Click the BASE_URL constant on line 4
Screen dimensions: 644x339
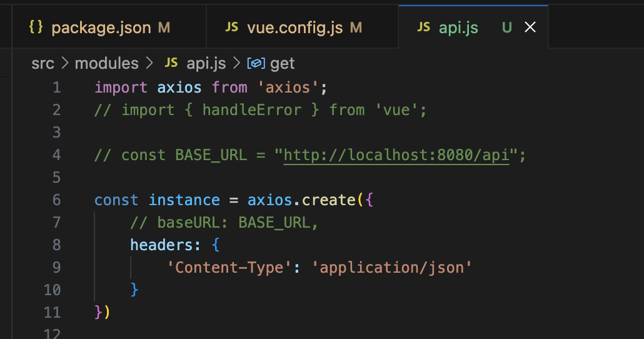pyautogui.click(x=211, y=155)
